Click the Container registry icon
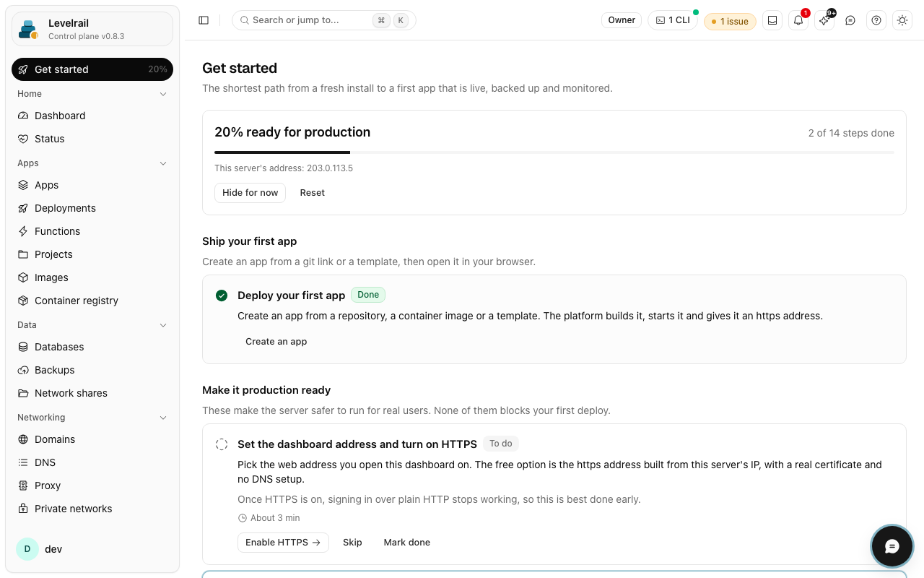The width and height of the screenshot is (924, 578). [23, 301]
